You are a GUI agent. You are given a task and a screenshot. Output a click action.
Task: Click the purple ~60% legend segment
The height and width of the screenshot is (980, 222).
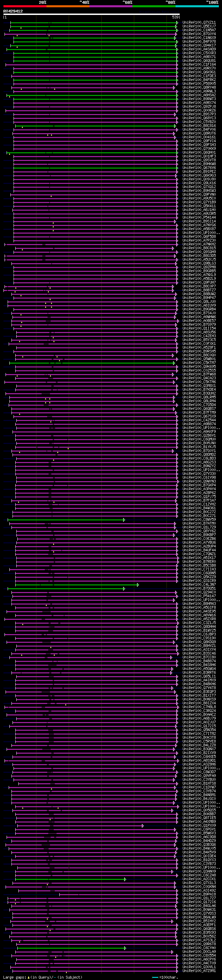point(111,6)
